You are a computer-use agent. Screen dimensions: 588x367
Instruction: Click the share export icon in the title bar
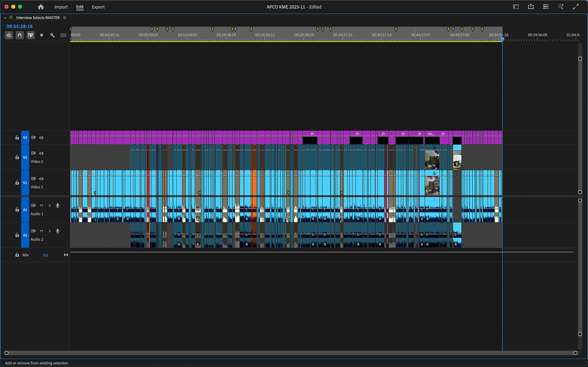pyautogui.click(x=531, y=6)
